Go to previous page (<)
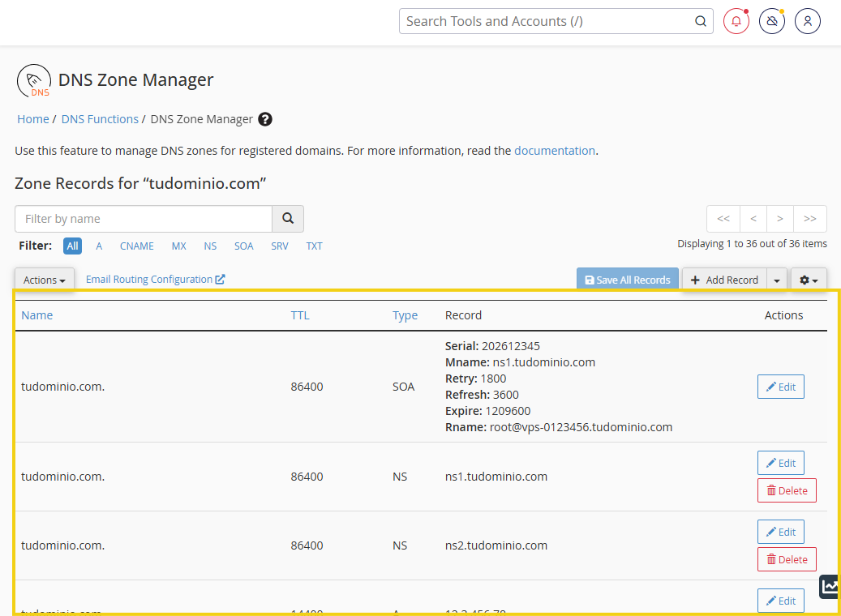 click(x=753, y=219)
